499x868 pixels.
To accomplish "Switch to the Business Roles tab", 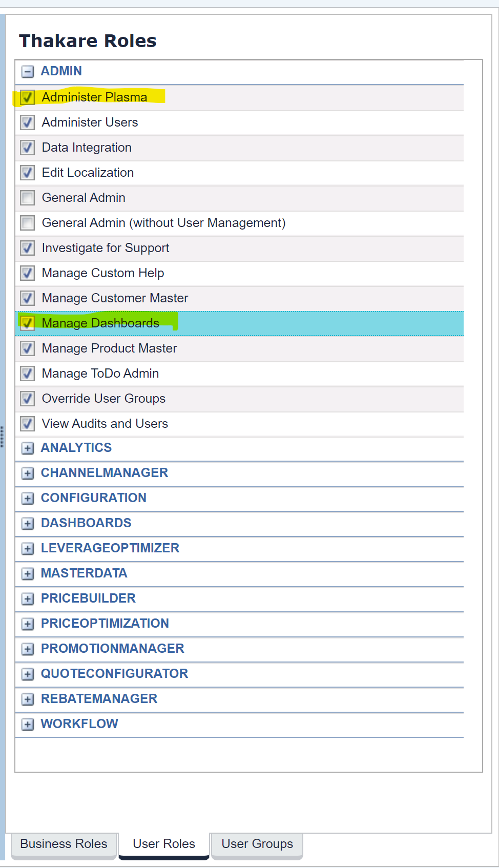I will [x=64, y=844].
